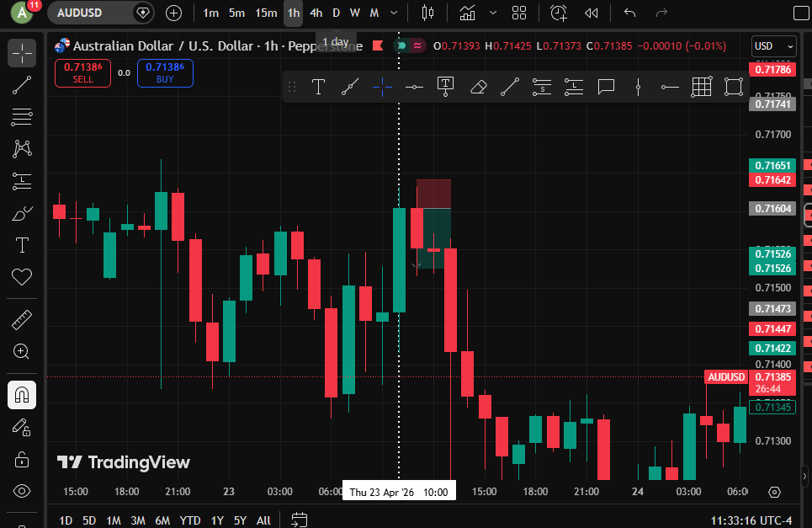Viewport: 812px width, 528px height.
Task: Switch to daily D timeframe
Action: (x=336, y=13)
